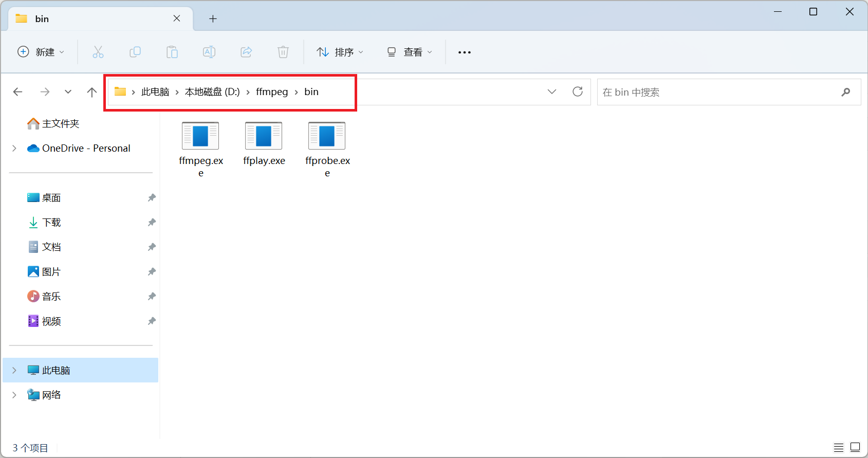Refresh the bin folder view
The image size is (868, 458).
point(578,91)
